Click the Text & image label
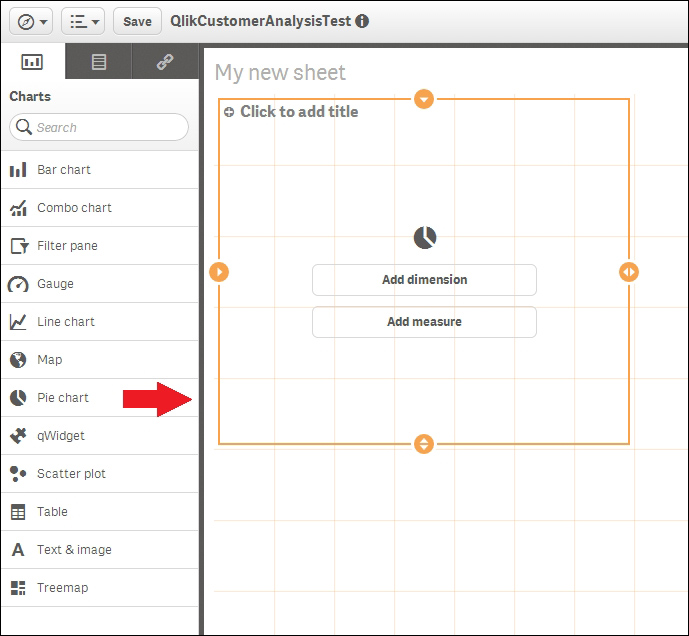Image resolution: width=689 pixels, height=636 pixels. pyautogui.click(x=74, y=550)
